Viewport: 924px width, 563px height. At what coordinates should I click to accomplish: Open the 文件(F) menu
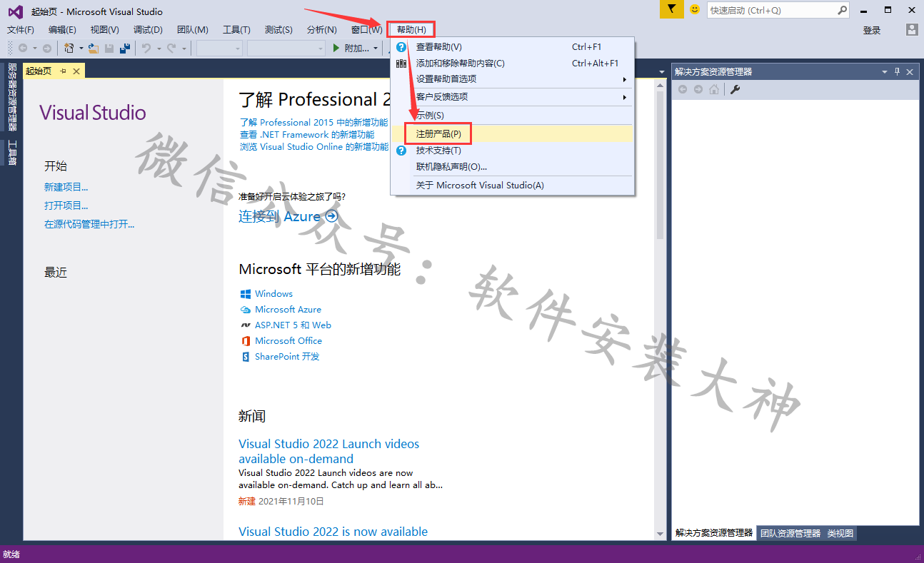[x=21, y=30]
